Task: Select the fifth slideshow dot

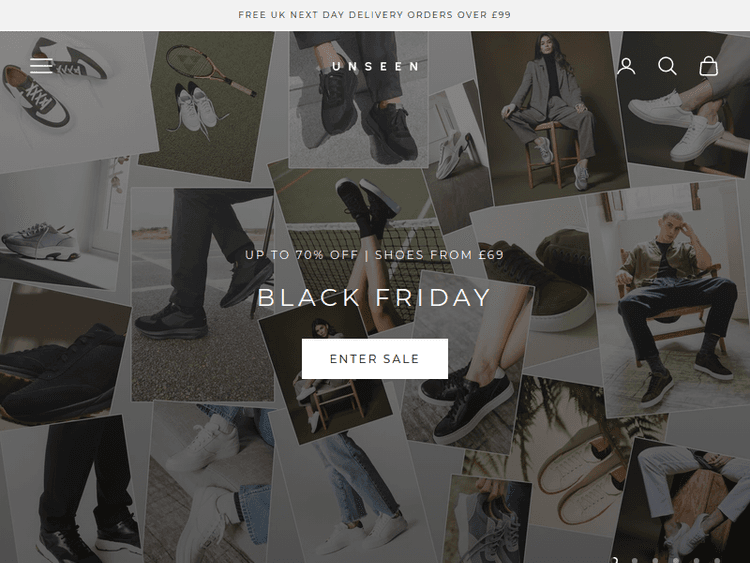Action: pyautogui.click(x=696, y=561)
